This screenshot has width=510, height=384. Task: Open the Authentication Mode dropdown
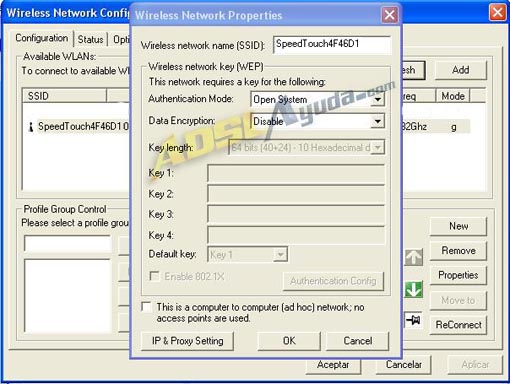[377, 99]
